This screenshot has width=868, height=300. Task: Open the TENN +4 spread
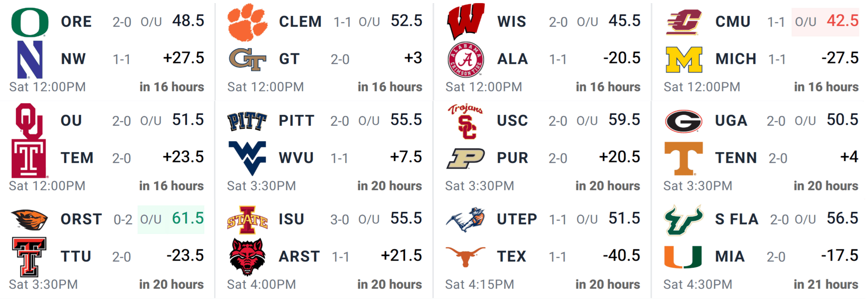(x=849, y=157)
